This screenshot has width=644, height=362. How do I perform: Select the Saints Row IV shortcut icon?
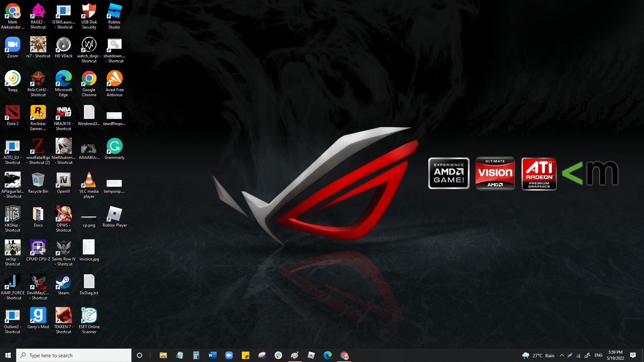[x=63, y=253]
